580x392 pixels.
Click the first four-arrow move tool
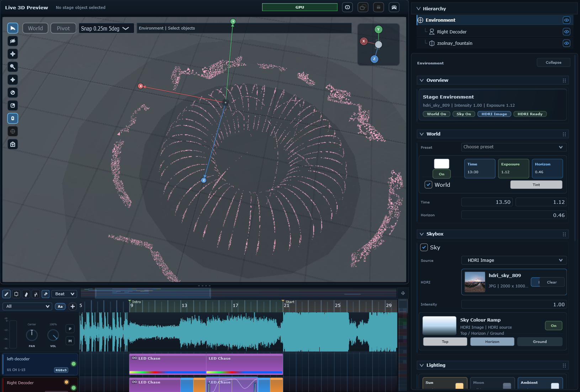coord(13,54)
